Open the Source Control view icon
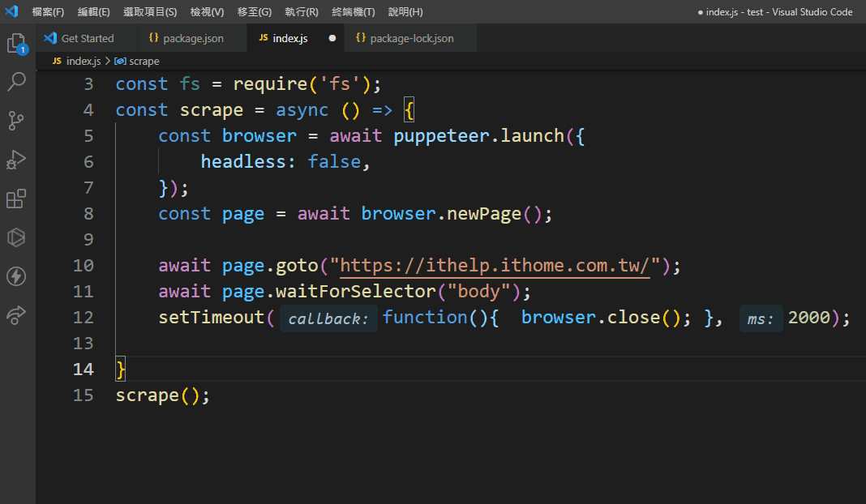 pyautogui.click(x=16, y=121)
